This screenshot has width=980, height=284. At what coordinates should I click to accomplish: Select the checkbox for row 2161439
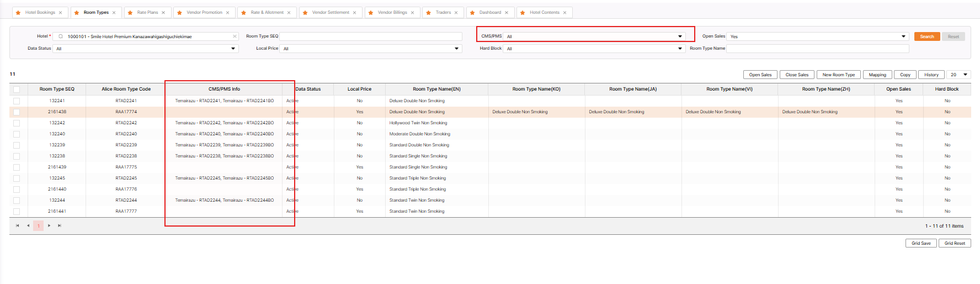tap(17, 167)
